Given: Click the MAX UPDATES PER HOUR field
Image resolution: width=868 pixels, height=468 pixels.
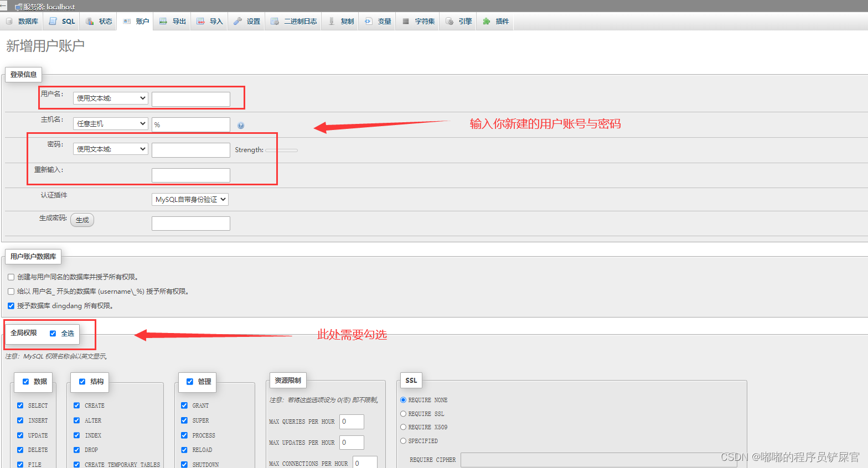Looking at the screenshot, I should click(352, 443).
